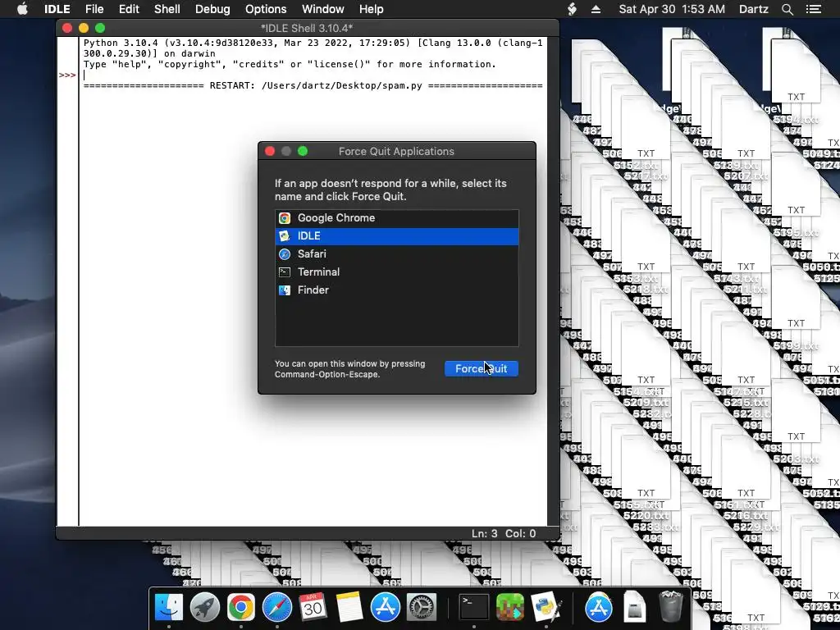840x630 pixels.
Task: Click the Safari compass icon in Force Quit list
Action: [x=285, y=254]
